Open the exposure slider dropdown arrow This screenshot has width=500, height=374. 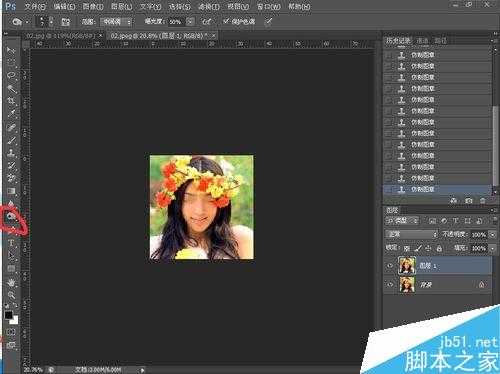coord(190,22)
